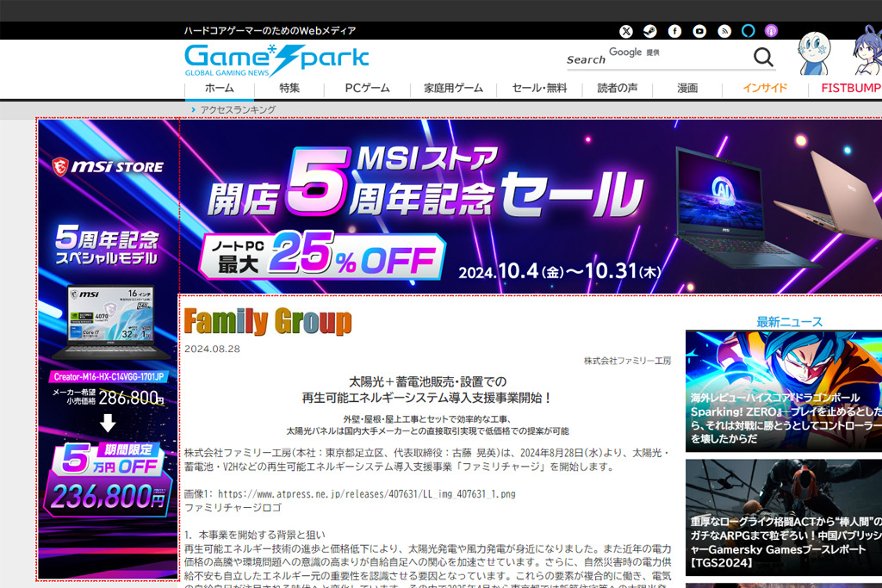Click the Creator-M16-HX-C14VGG-1701JP model label
The width and height of the screenshot is (882, 588).
109,376
